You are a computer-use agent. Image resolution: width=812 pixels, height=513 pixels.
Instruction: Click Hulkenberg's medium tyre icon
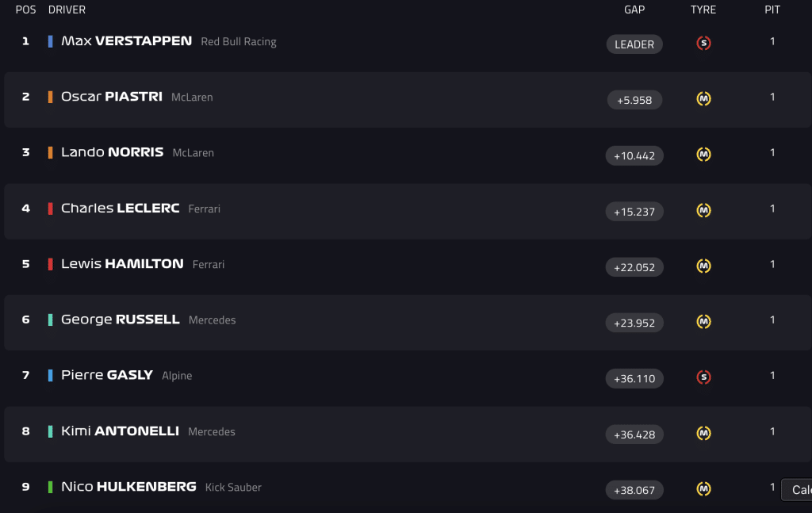[x=703, y=488]
